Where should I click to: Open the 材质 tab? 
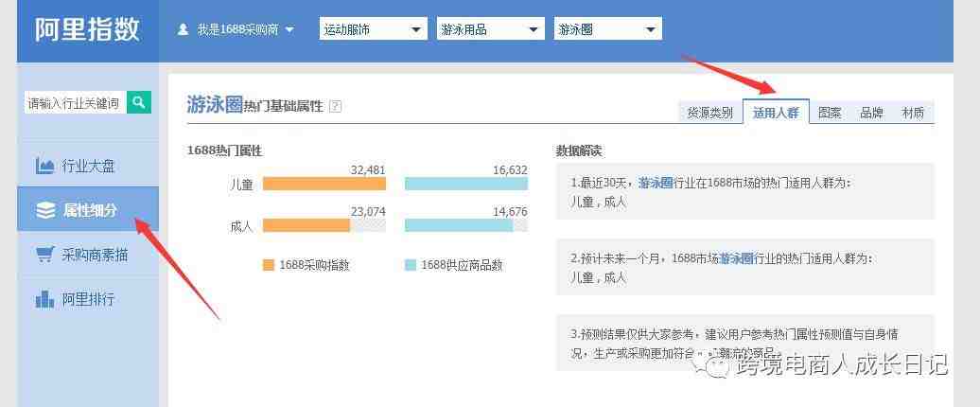coord(913,114)
